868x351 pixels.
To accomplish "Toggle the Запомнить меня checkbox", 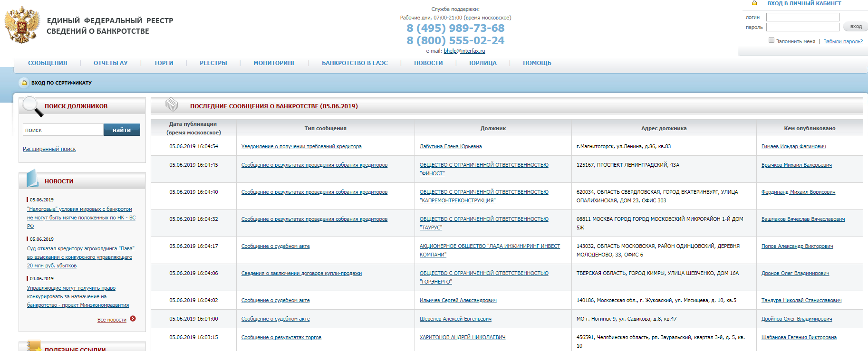I will [772, 40].
